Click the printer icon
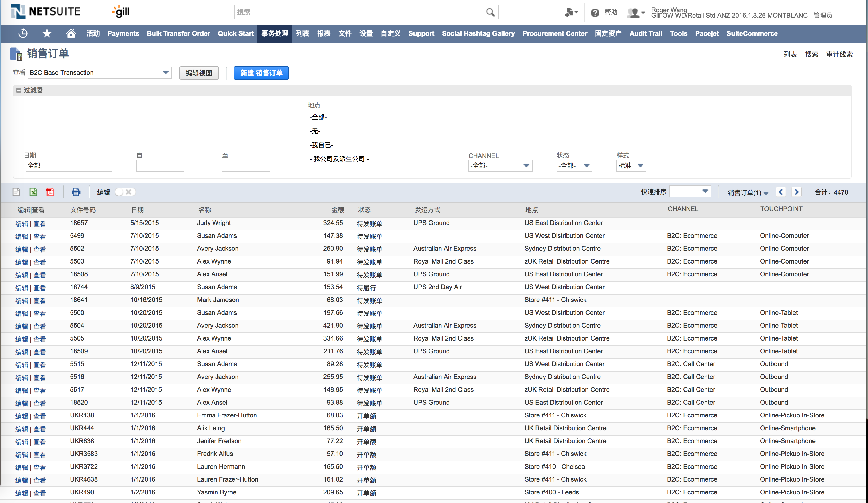The width and height of the screenshot is (868, 503). [x=76, y=192]
